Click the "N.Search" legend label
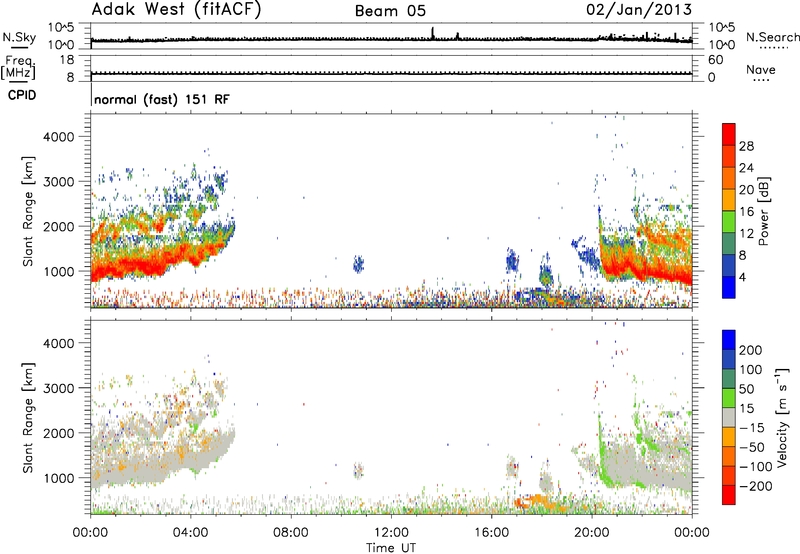The height and width of the screenshot is (554, 800). [772, 37]
